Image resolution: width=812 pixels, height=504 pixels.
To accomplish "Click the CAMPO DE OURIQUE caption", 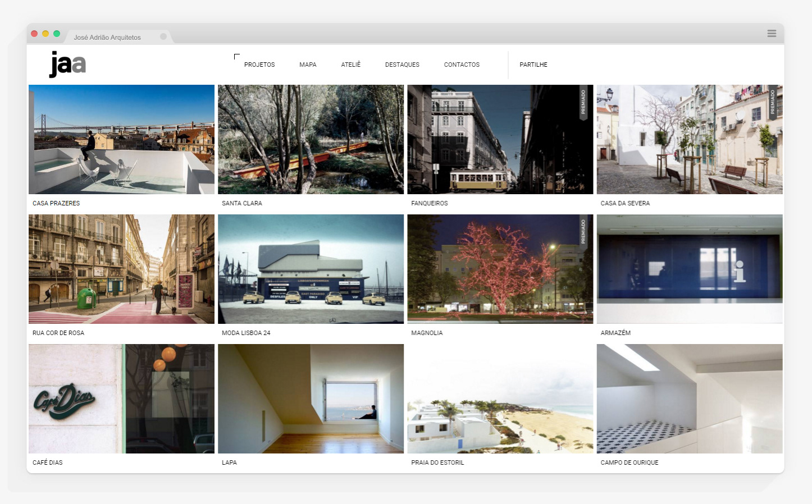I will click(x=629, y=462).
